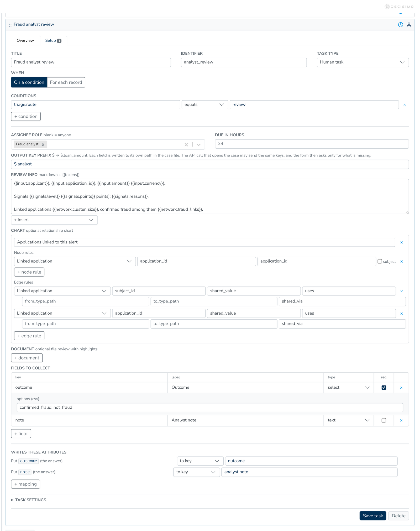
Task: Open the equals operator dropdown
Action: tap(205, 105)
